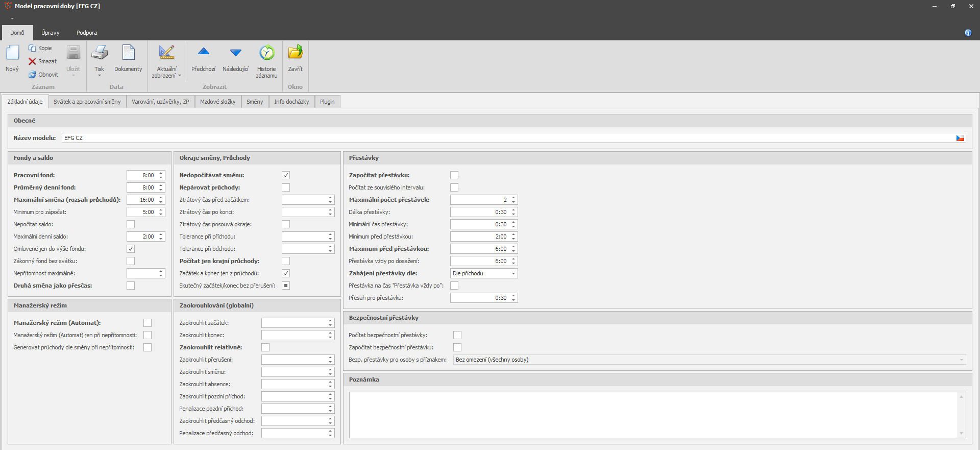Viewport: 980px width, 450px height.
Task: Enable Nepárovat průchody checkbox
Action: click(x=286, y=187)
